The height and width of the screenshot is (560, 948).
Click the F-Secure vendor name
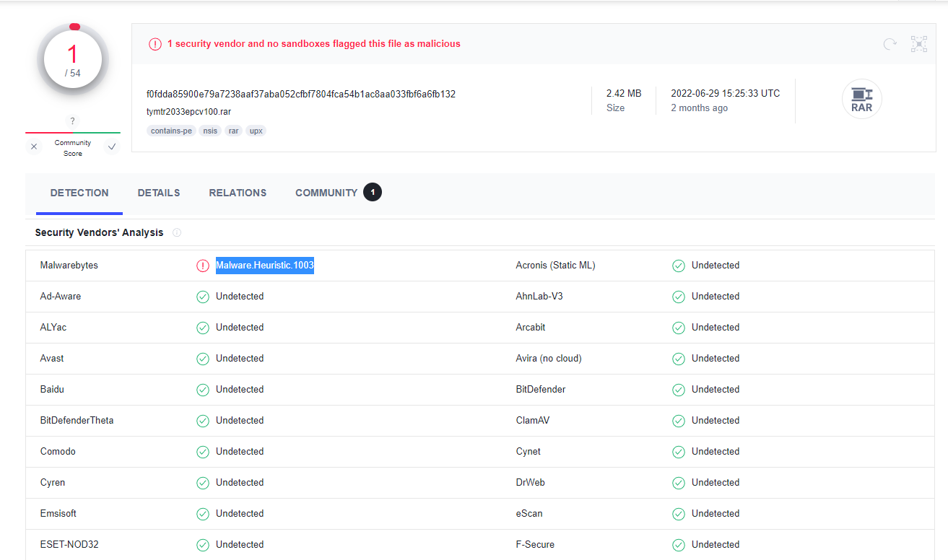[535, 545]
